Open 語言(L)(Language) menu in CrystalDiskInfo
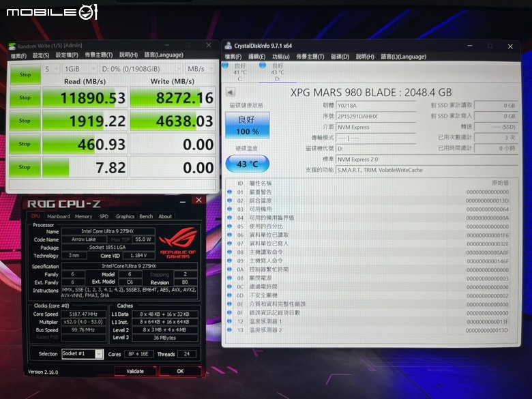Viewport: 532px width, 399px height. 403,57
